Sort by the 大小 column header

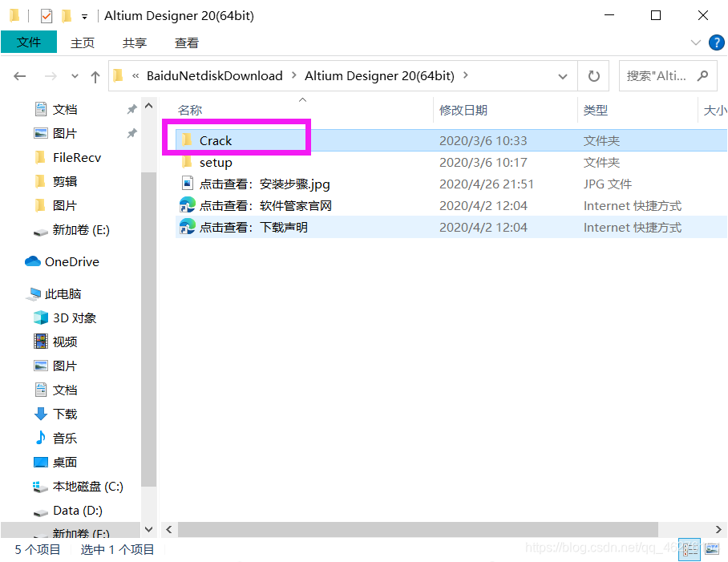(x=715, y=111)
